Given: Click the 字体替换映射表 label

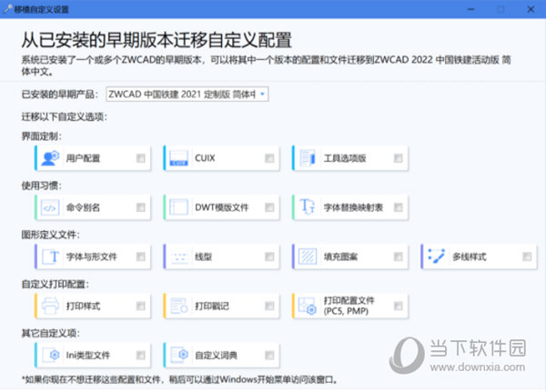Looking at the screenshot, I should (x=353, y=207).
